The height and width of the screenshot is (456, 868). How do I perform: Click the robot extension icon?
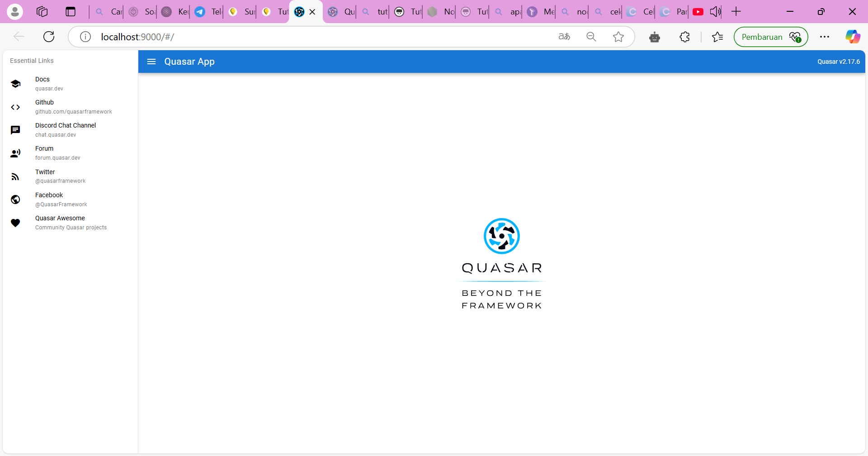coord(655,37)
